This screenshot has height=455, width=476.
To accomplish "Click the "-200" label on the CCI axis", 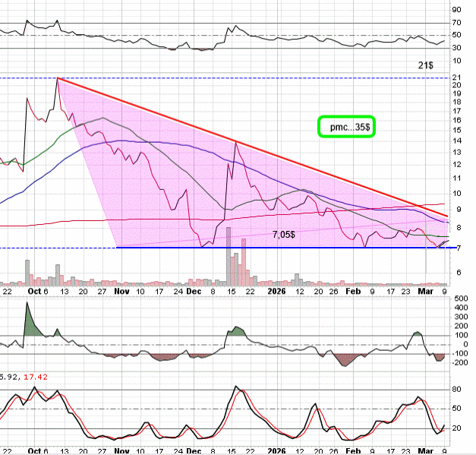I will click(x=458, y=363).
